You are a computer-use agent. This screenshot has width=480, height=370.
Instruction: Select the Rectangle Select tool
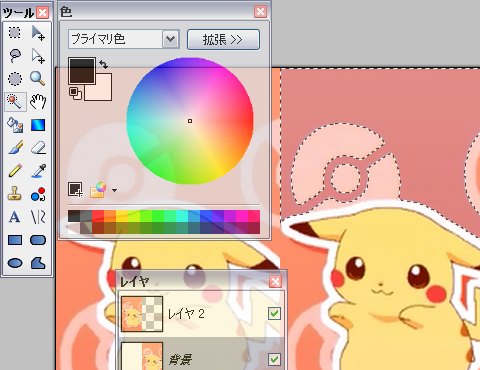(15, 33)
